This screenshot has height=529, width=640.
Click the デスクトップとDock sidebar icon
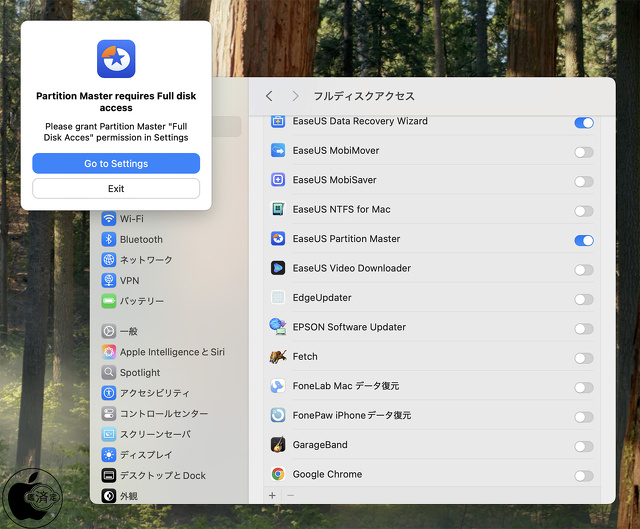pos(109,475)
